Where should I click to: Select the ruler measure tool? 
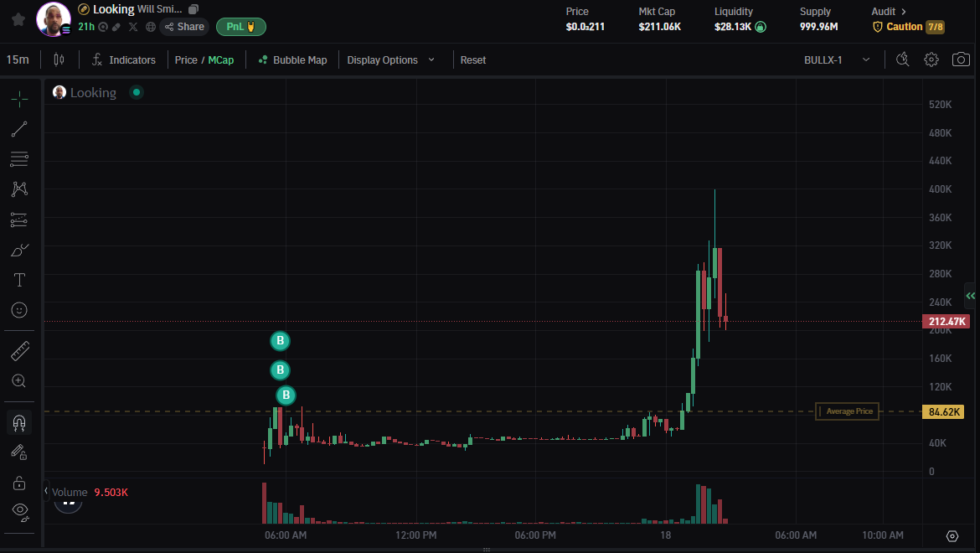pos(19,350)
